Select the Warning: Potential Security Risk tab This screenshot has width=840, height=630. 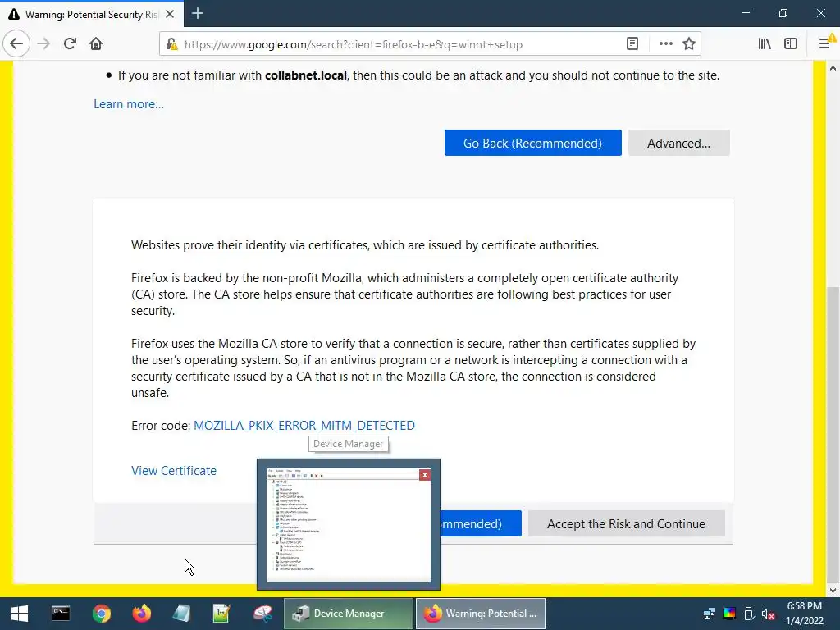[x=92, y=14]
